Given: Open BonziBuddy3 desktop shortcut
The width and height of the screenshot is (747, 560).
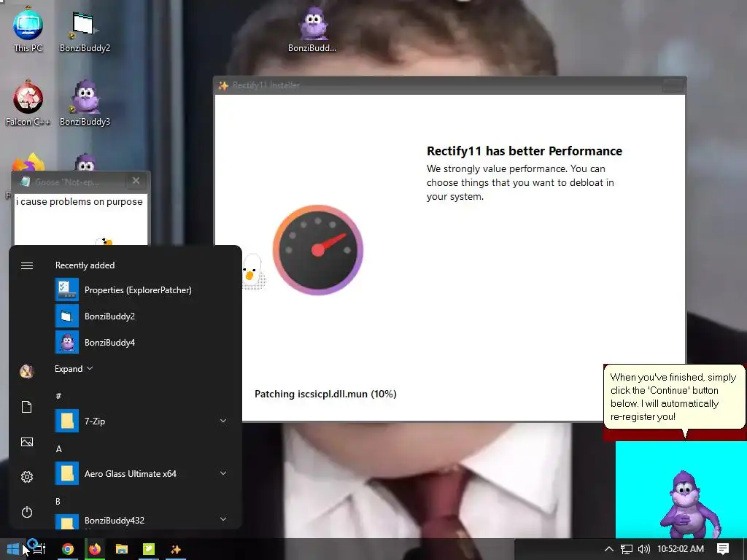Looking at the screenshot, I should coord(85,104).
